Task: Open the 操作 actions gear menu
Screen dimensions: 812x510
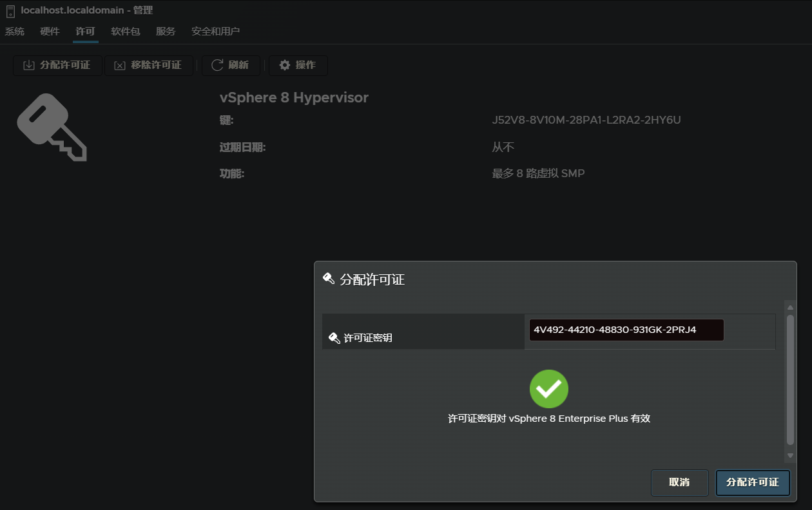Action: pyautogui.click(x=298, y=65)
